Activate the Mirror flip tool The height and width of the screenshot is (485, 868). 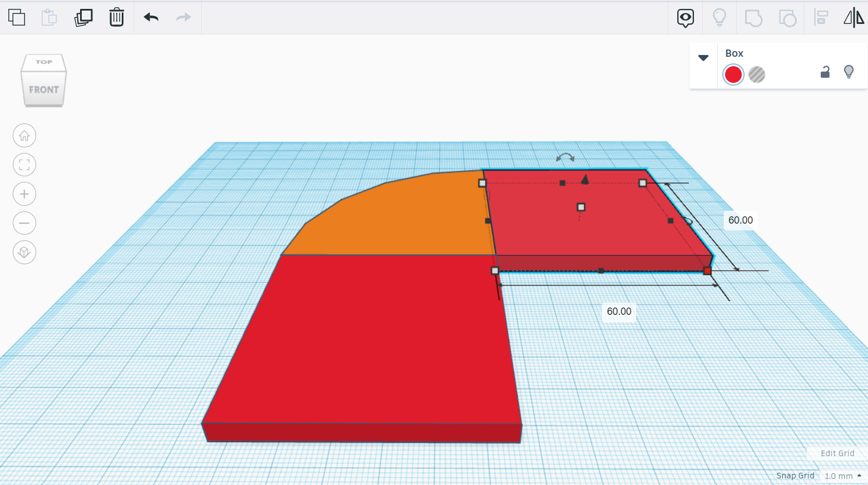click(x=854, y=18)
